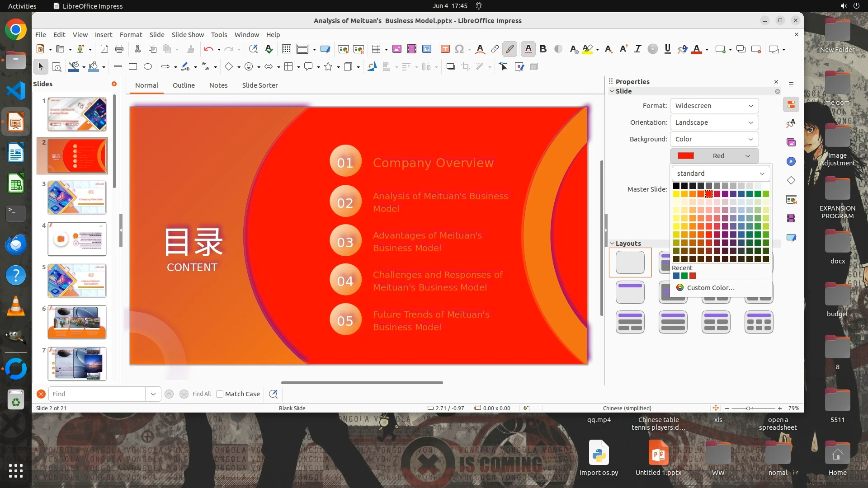The height and width of the screenshot is (488, 868).
Task: Select slide 4 thumbnail in Slides panel
Action: pos(77,239)
